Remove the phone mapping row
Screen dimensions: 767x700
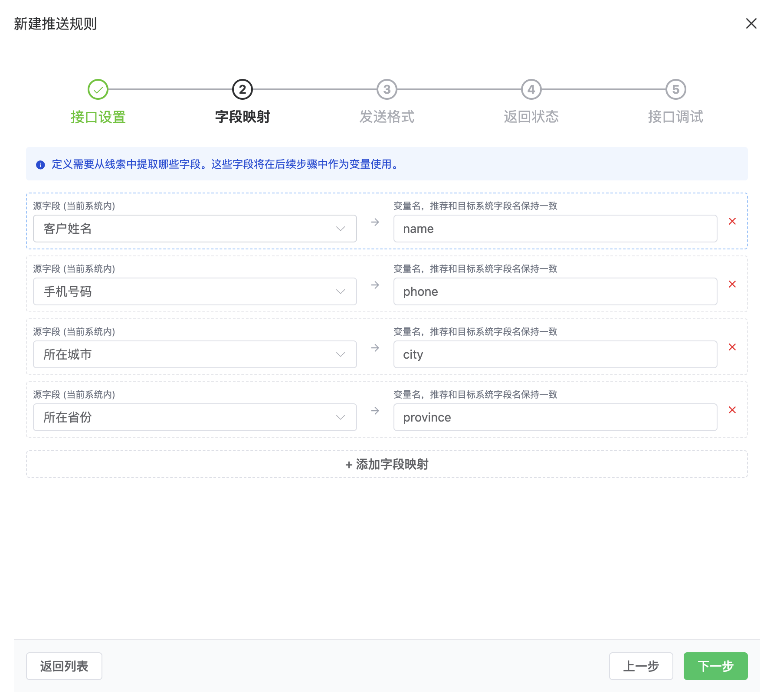732,285
